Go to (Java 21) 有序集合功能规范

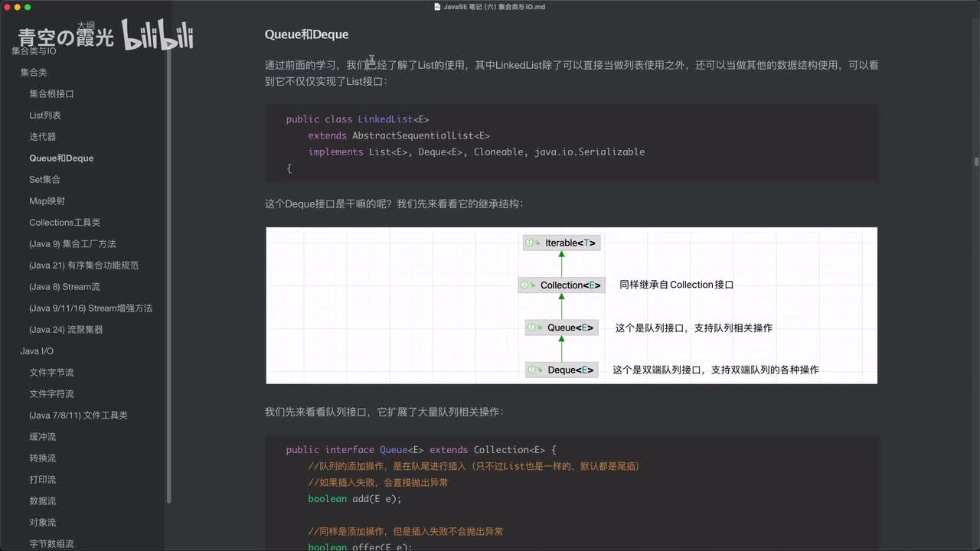pyautogui.click(x=83, y=265)
